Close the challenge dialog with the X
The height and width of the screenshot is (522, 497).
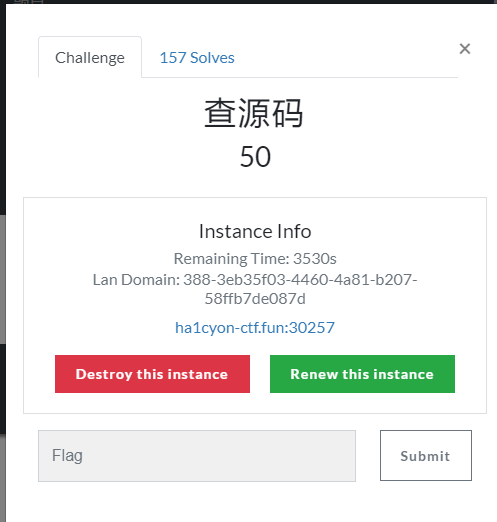point(465,49)
